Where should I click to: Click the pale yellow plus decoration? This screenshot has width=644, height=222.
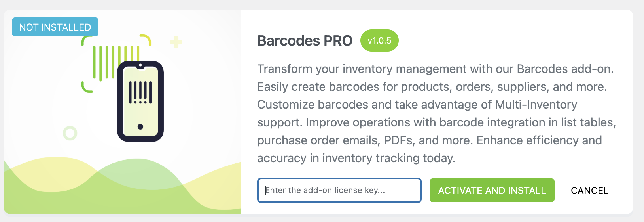[x=176, y=42]
